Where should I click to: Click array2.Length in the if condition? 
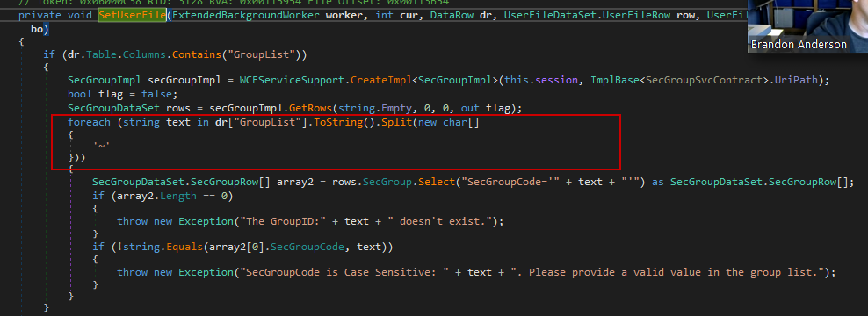(156, 196)
